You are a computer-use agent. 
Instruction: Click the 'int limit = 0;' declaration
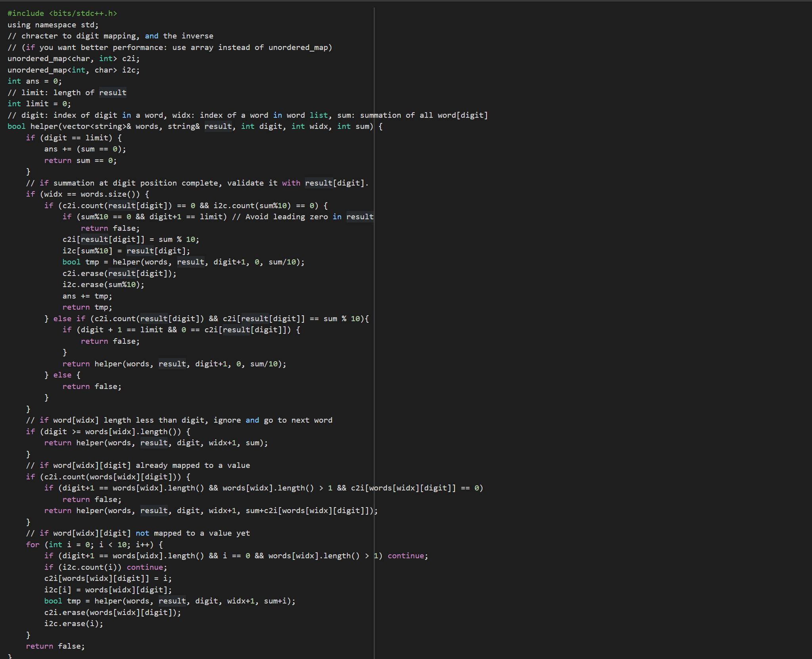pos(39,104)
